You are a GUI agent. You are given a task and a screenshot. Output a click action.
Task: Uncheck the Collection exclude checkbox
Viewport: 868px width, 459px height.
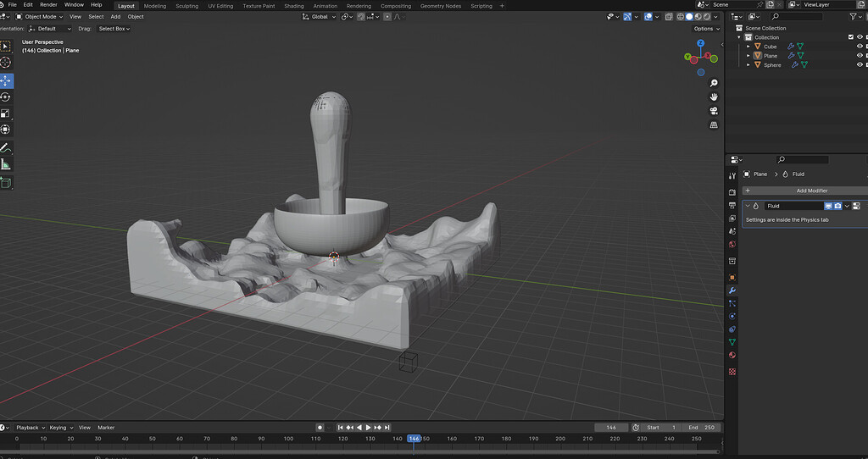coord(851,37)
